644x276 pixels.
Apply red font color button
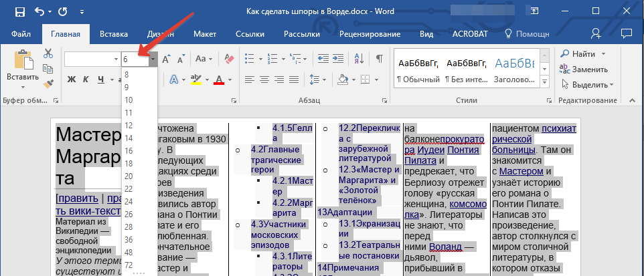(219, 80)
